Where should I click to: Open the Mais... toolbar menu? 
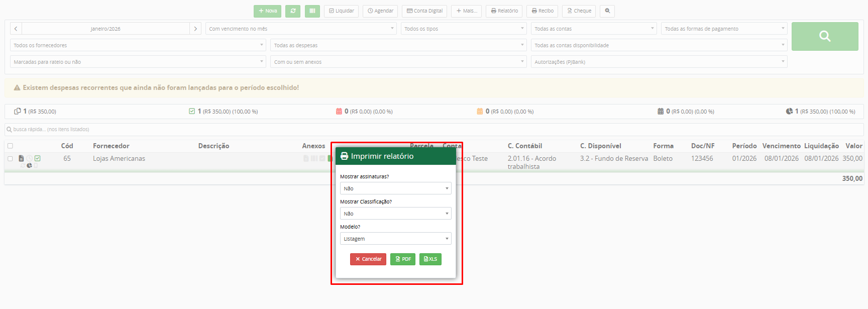(x=466, y=11)
